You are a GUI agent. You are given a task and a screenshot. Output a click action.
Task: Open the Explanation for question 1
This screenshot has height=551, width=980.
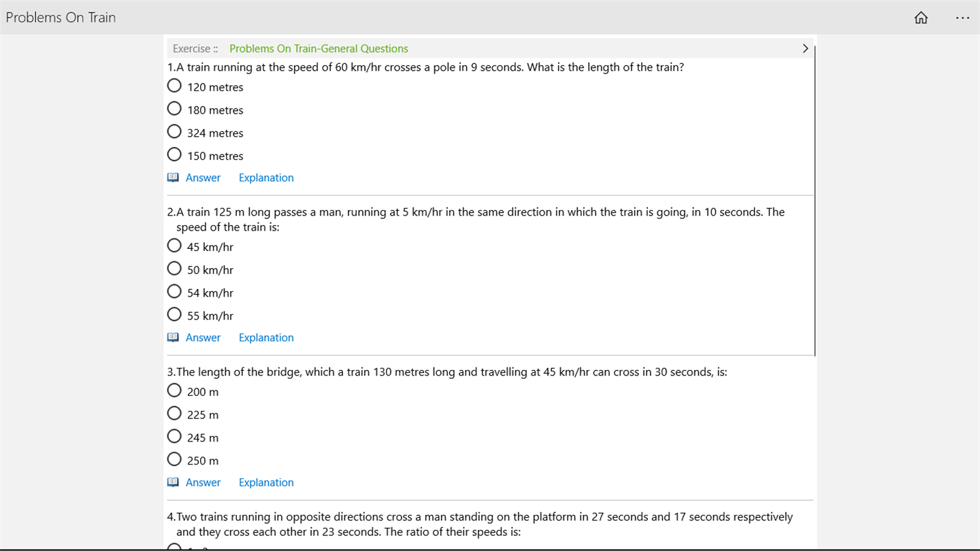coord(266,178)
